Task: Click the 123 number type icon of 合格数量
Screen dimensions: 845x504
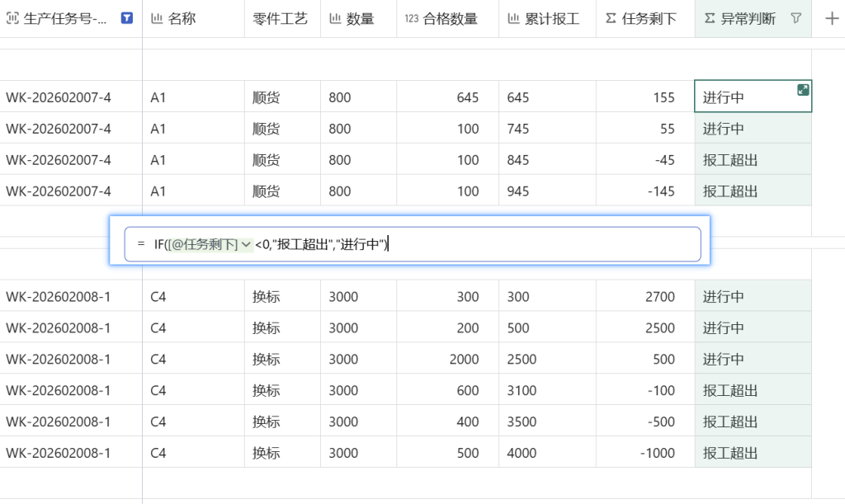Action: tap(412, 19)
